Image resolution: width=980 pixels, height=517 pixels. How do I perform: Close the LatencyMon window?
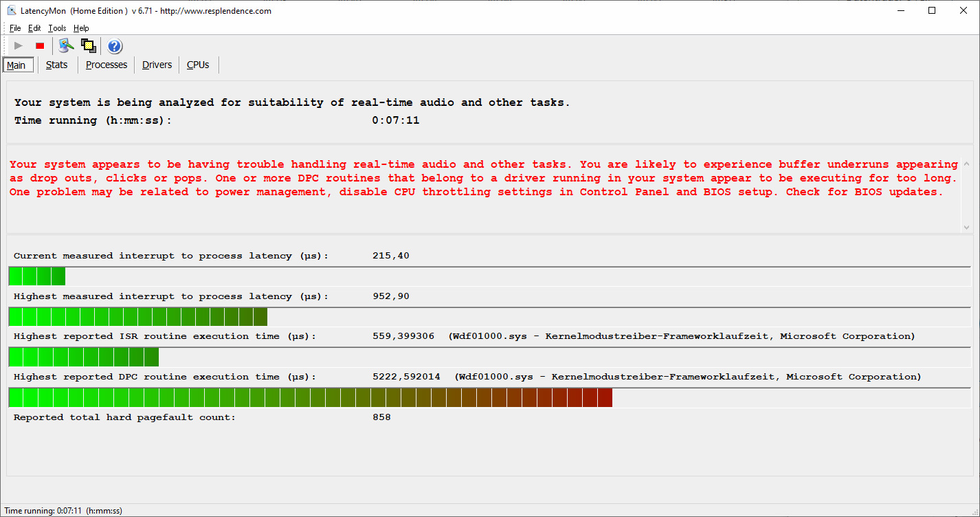pos(964,10)
